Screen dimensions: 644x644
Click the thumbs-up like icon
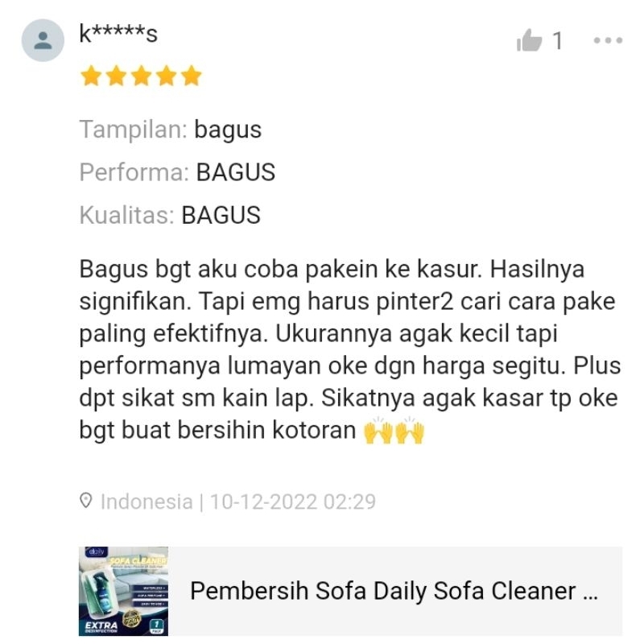[x=529, y=40]
